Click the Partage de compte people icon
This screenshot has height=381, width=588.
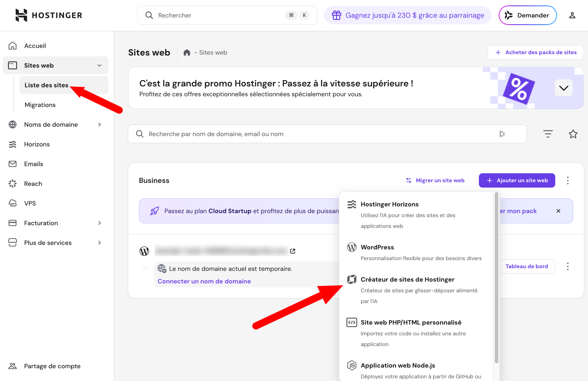(x=12, y=366)
